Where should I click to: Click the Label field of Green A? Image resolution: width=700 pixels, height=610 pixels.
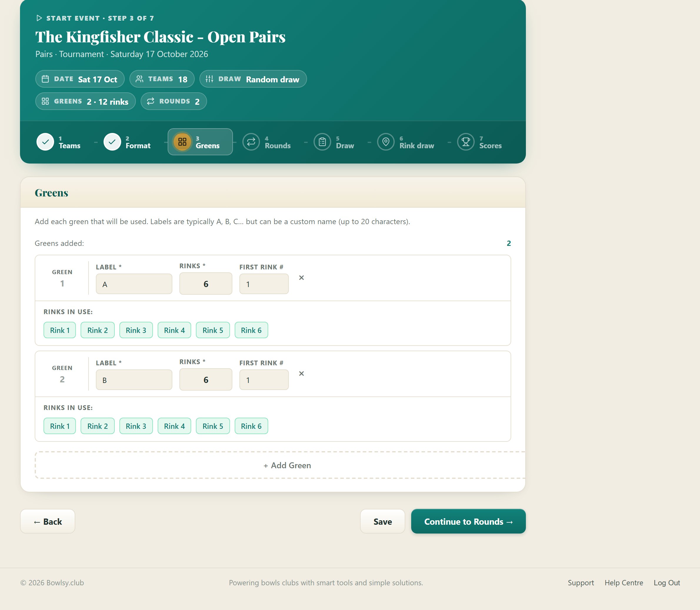[134, 284]
